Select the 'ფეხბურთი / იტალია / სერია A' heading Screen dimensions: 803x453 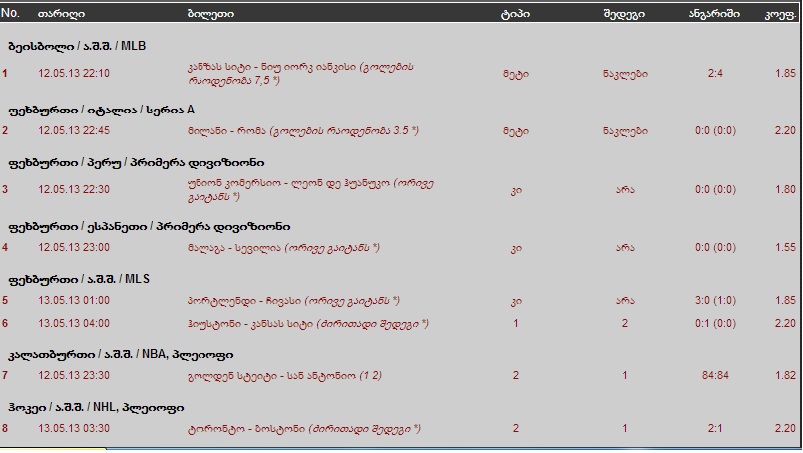click(x=101, y=110)
